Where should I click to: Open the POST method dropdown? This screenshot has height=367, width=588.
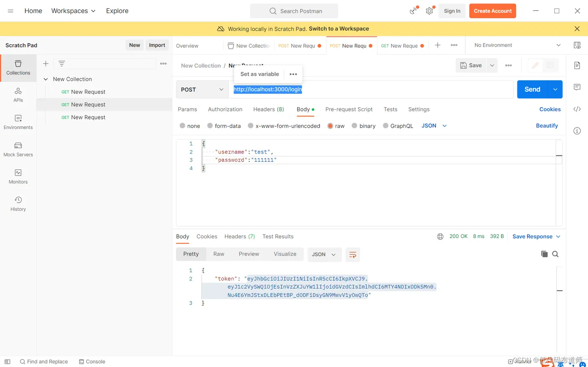pos(202,90)
